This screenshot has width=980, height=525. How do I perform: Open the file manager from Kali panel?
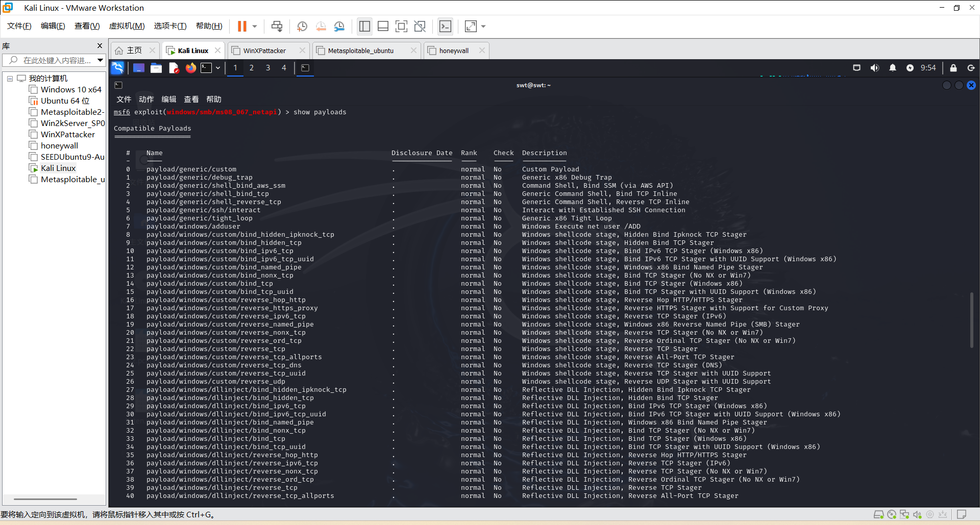pyautogui.click(x=156, y=68)
